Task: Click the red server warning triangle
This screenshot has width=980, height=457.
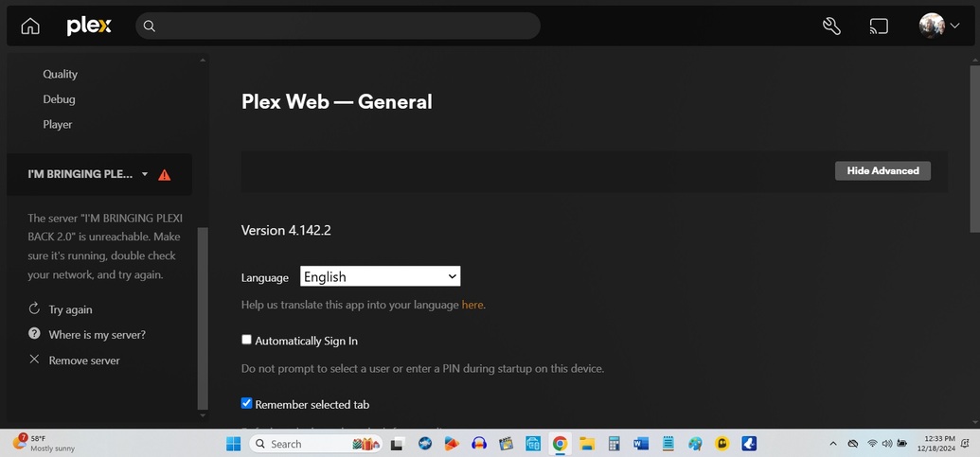Action: coord(165,175)
